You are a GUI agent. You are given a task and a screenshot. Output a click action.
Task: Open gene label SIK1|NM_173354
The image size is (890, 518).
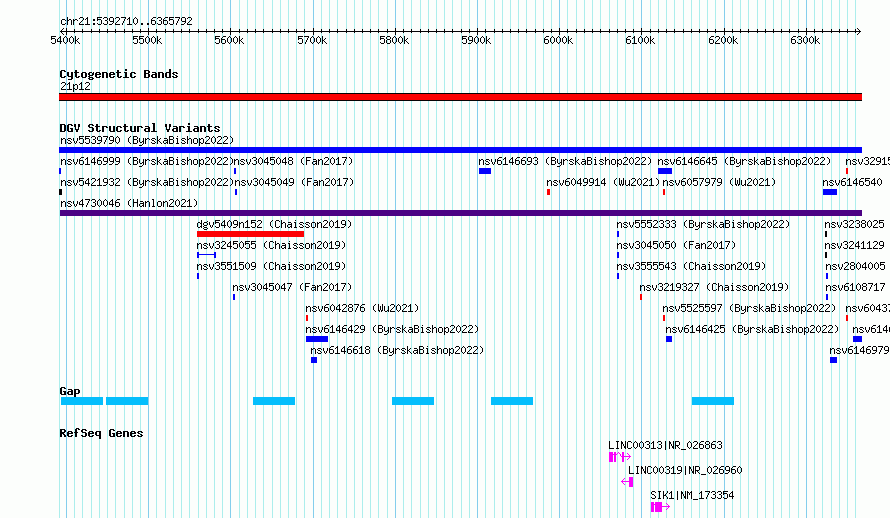tap(692, 495)
